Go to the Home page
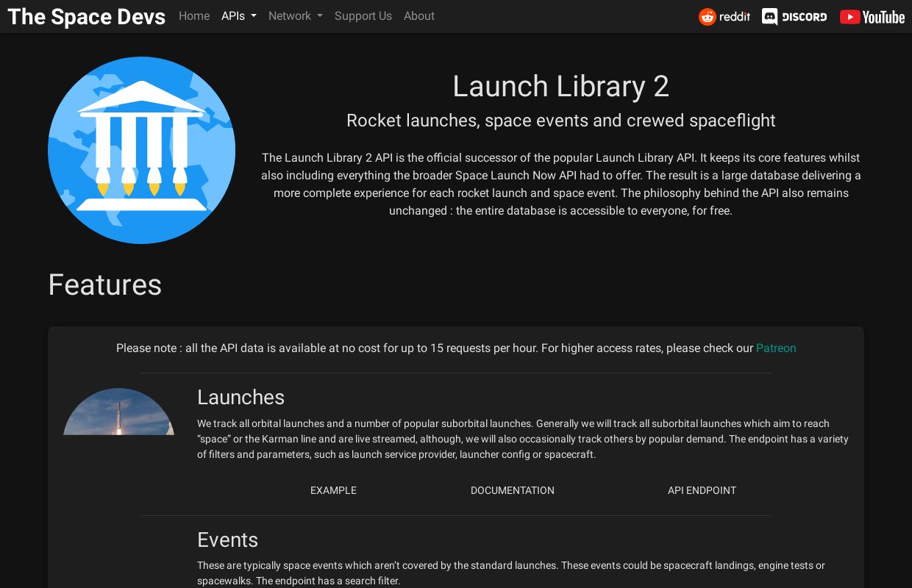Screen dimensions: 912x588 coord(194,16)
